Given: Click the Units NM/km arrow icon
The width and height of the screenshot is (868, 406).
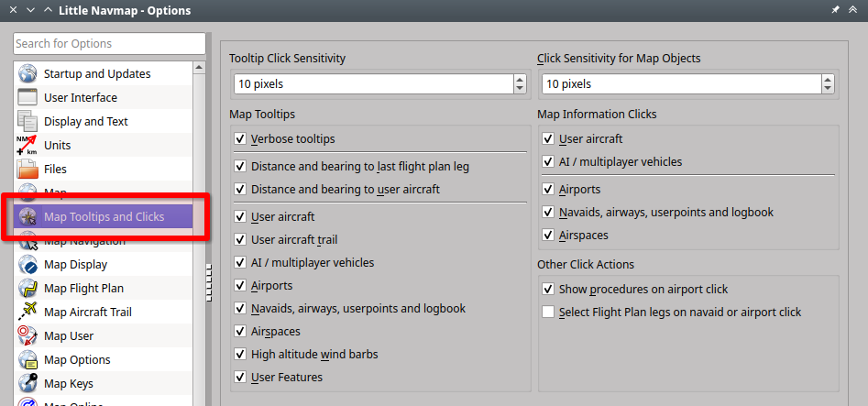Looking at the screenshot, I should [27, 145].
